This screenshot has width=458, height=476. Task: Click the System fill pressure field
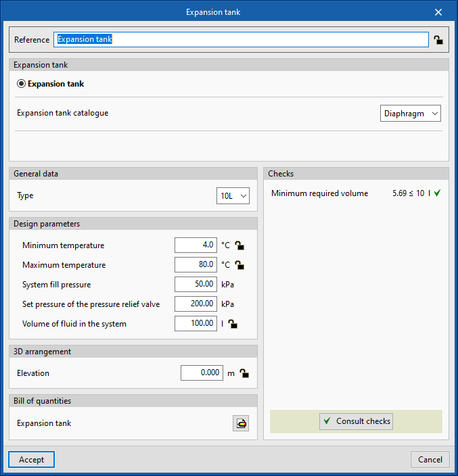[196, 285]
